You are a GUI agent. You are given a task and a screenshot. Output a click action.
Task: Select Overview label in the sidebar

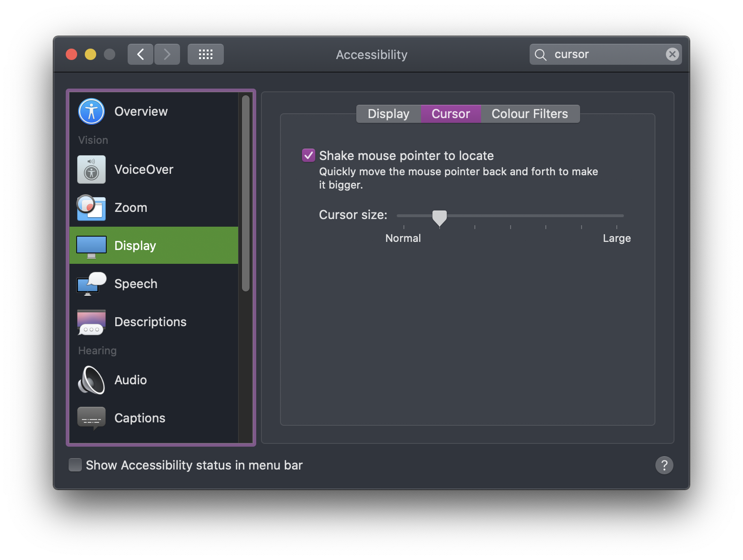pyautogui.click(x=141, y=111)
